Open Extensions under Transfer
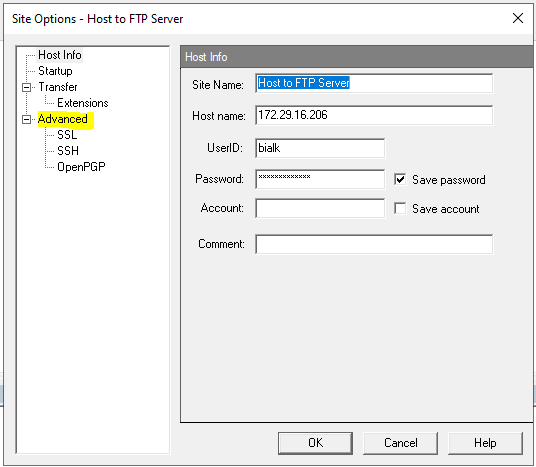This screenshot has width=536, height=467. 83,103
